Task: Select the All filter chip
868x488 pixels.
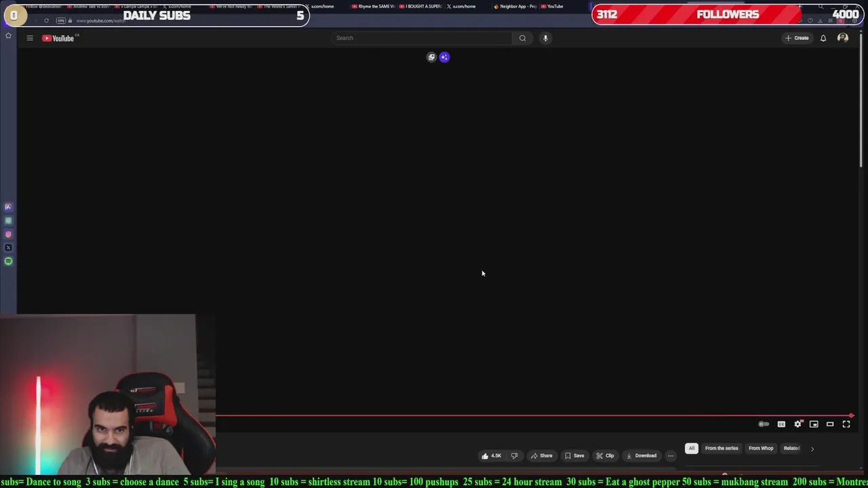Action: click(x=692, y=448)
